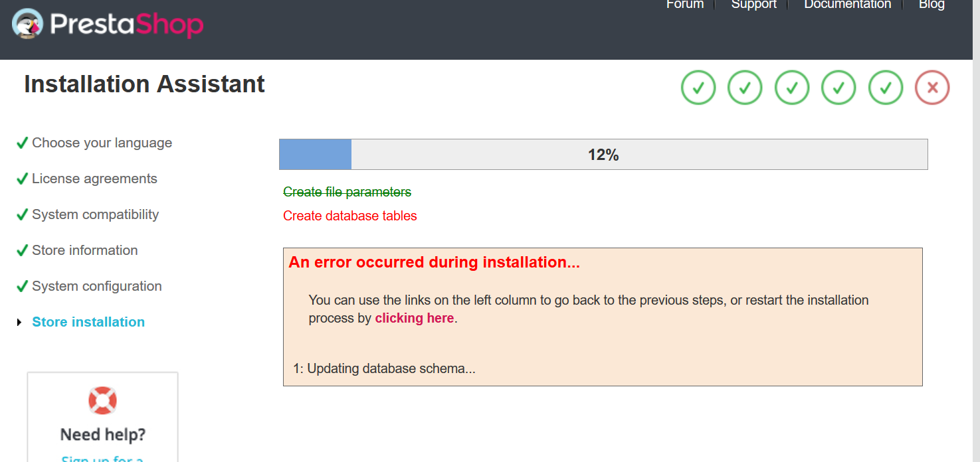Image resolution: width=980 pixels, height=462 pixels.
Task: Click the 12% installation progress bar
Action: pyautogui.click(x=603, y=154)
